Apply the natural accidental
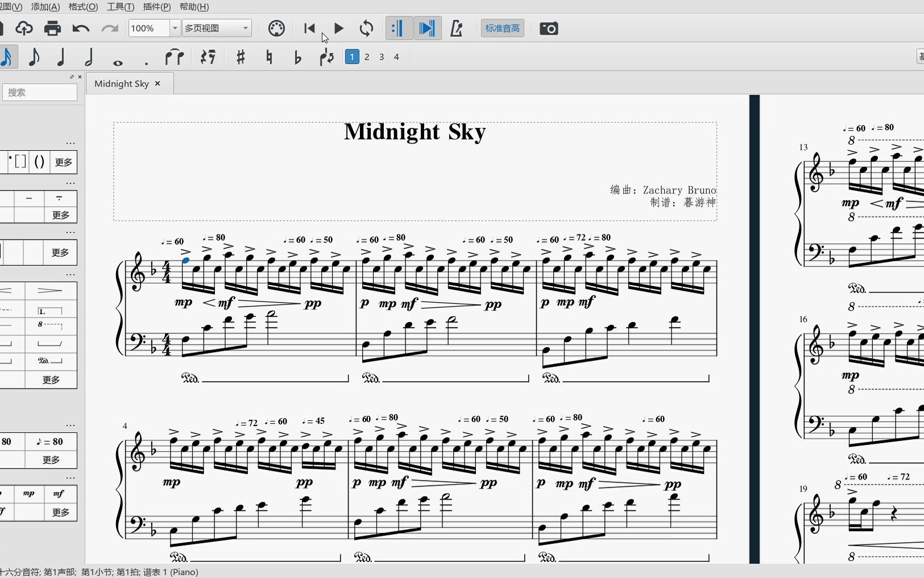Screen dimensions: 924x578 (269, 57)
